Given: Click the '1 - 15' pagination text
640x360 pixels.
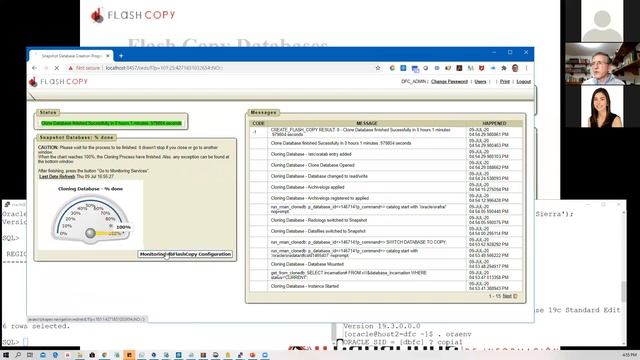Looking at the screenshot, I should coord(494,296).
